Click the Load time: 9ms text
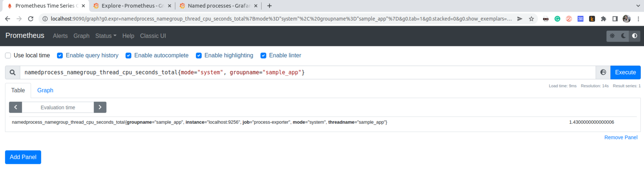This screenshot has width=644, height=172. tap(562, 86)
